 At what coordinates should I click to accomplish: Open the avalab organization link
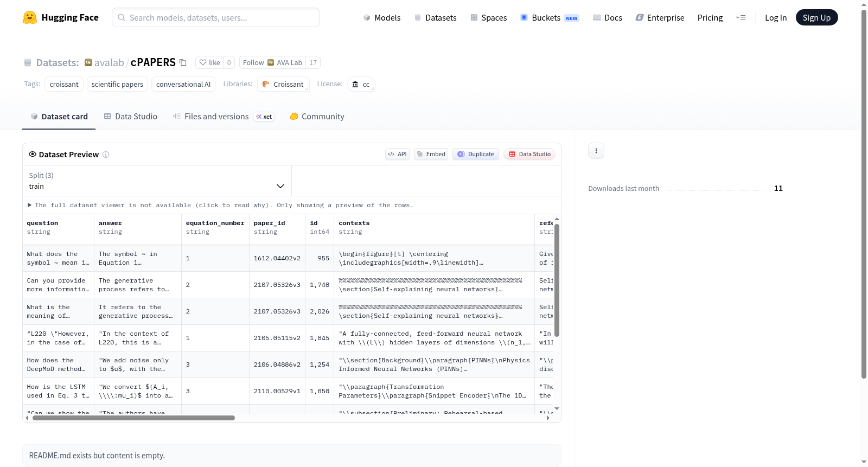click(x=109, y=62)
